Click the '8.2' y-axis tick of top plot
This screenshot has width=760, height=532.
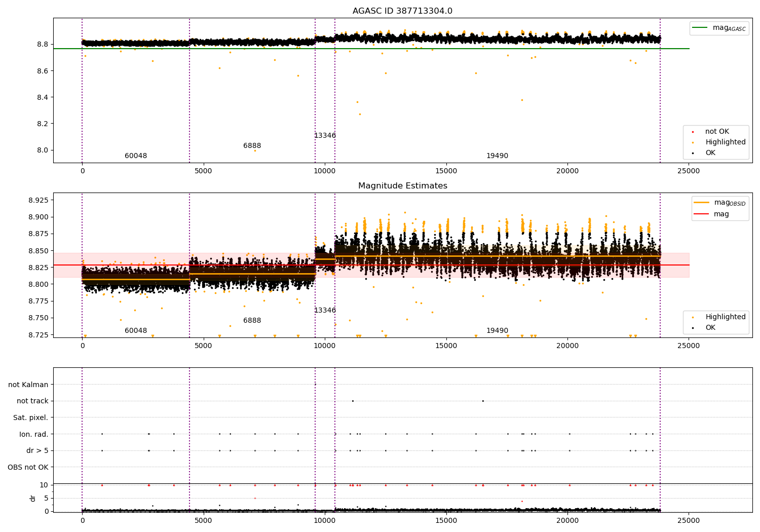43,124
